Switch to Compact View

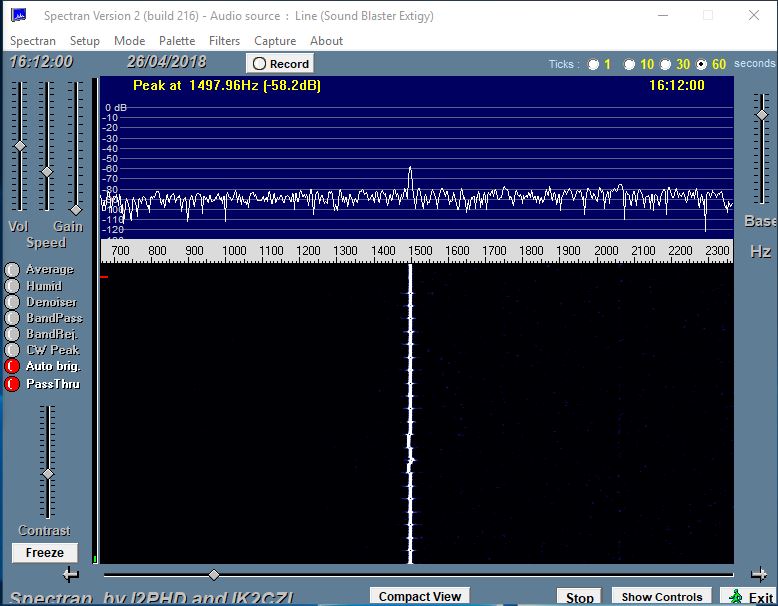[420, 597]
